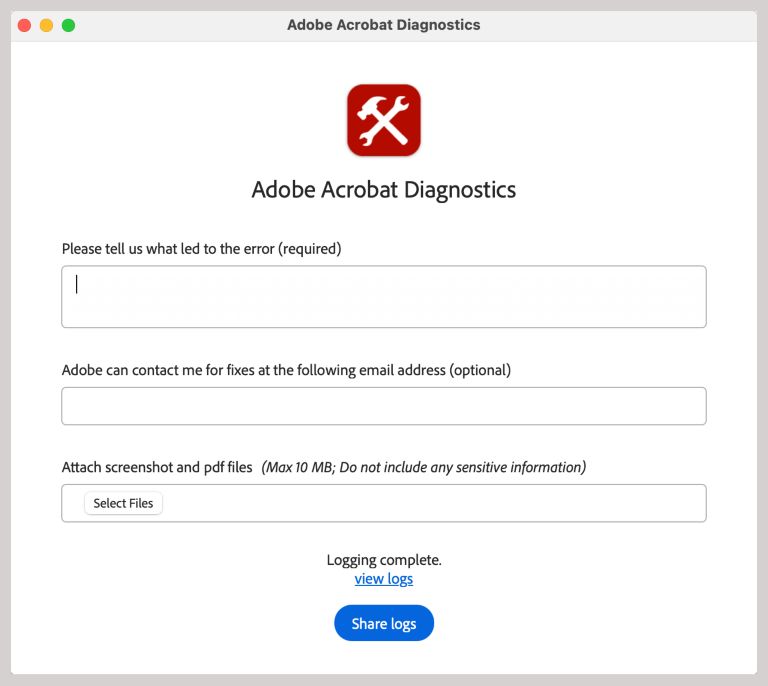Maximize the window with the green button

coord(69,25)
